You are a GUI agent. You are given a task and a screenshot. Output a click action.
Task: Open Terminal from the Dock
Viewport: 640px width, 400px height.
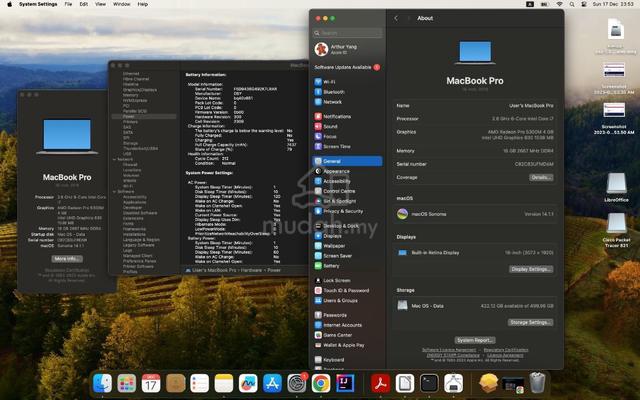[429, 383]
